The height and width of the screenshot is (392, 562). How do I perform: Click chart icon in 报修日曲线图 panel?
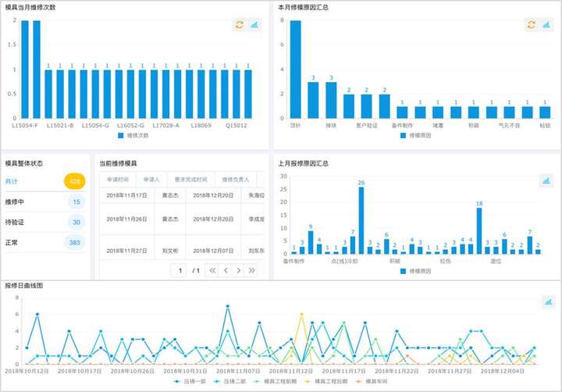(x=549, y=301)
